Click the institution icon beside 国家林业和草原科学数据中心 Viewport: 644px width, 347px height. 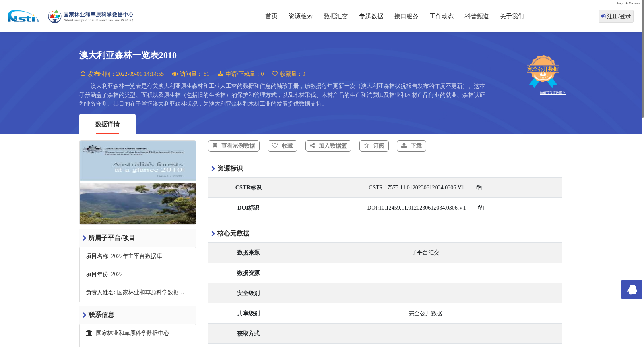point(89,333)
